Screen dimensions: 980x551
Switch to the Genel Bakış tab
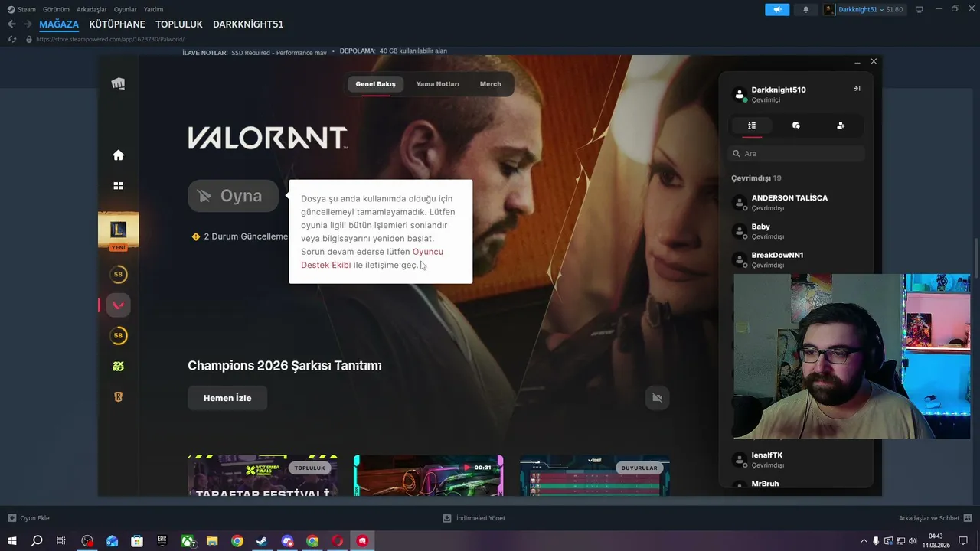point(375,84)
